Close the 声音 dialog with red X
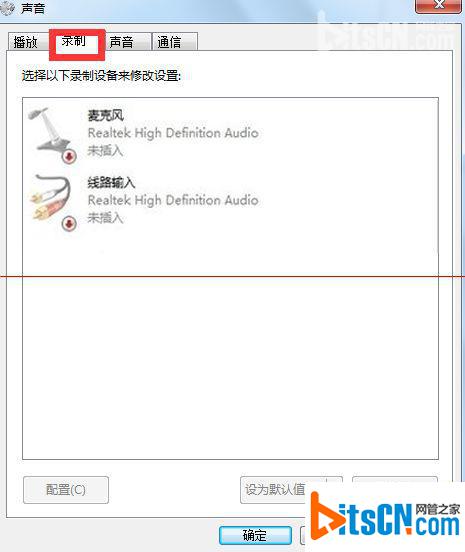Image resolution: width=465 pixels, height=552 pixels. (x=439, y=5)
